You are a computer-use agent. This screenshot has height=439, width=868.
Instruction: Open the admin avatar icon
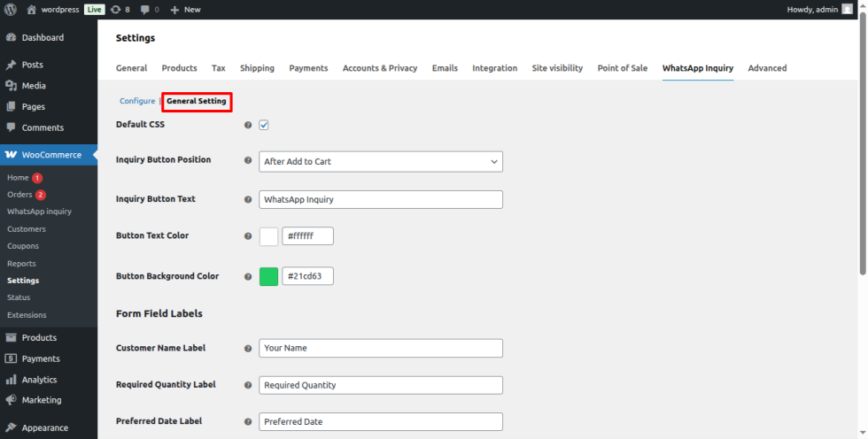pos(847,10)
